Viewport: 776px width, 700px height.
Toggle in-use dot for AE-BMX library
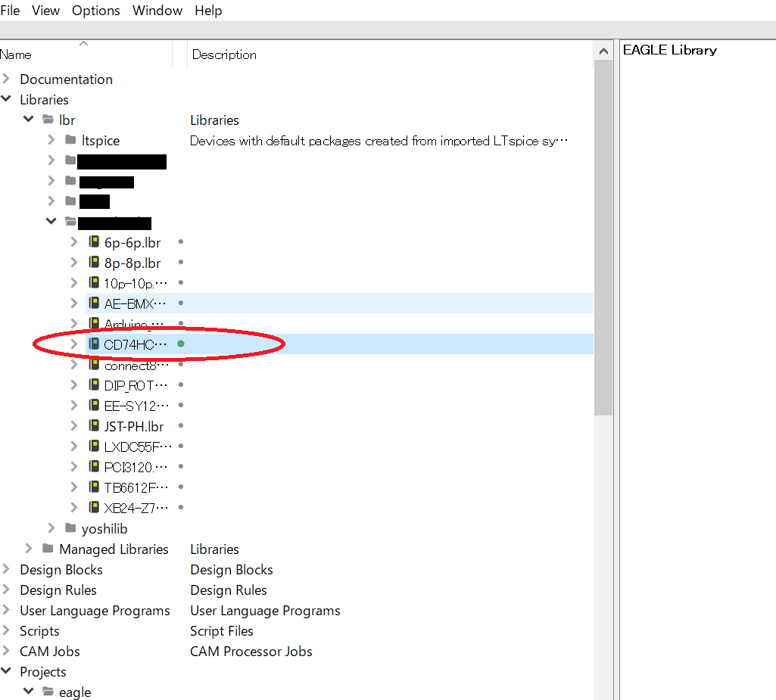181,303
